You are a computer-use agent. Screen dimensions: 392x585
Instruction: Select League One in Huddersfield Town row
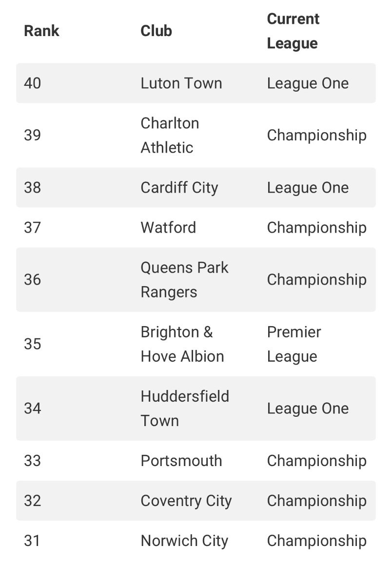click(308, 409)
